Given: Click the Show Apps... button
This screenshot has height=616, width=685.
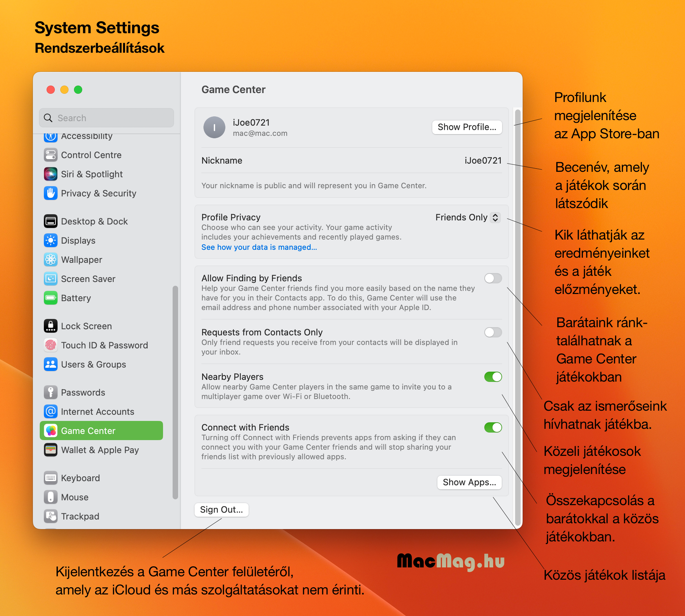Looking at the screenshot, I should [x=469, y=482].
